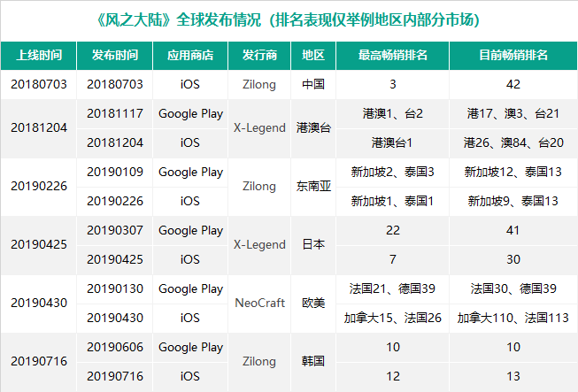Click the 欧美 region cell

[x=312, y=304]
